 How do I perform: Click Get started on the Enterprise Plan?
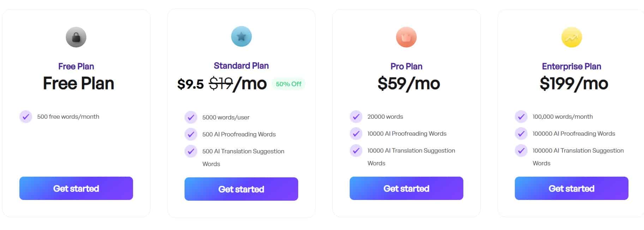[571, 188]
